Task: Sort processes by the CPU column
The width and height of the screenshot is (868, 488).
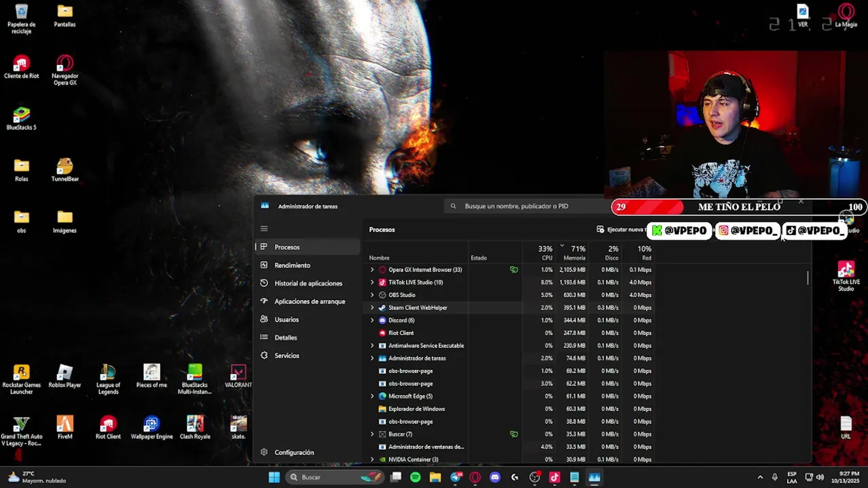Action: coord(539,252)
